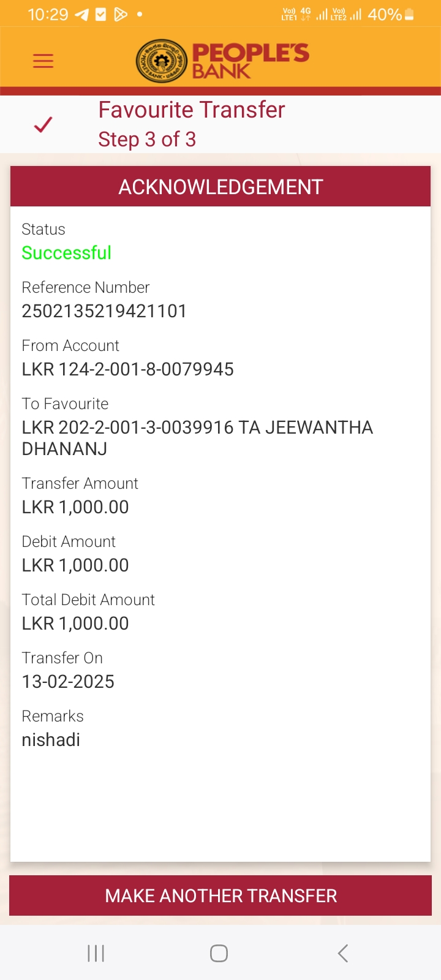Tap the Play Store notification icon
The image size is (441, 980).
pyautogui.click(x=121, y=14)
